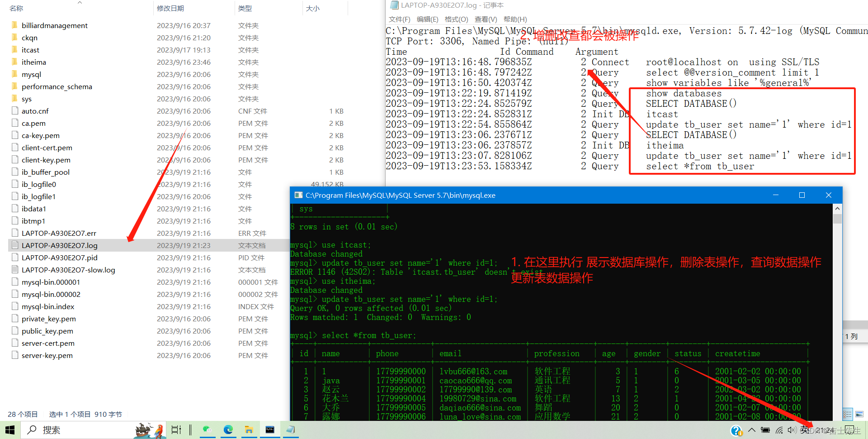The image size is (868, 439).
Task: Select the billiardmanagement folder
Action: pos(55,25)
